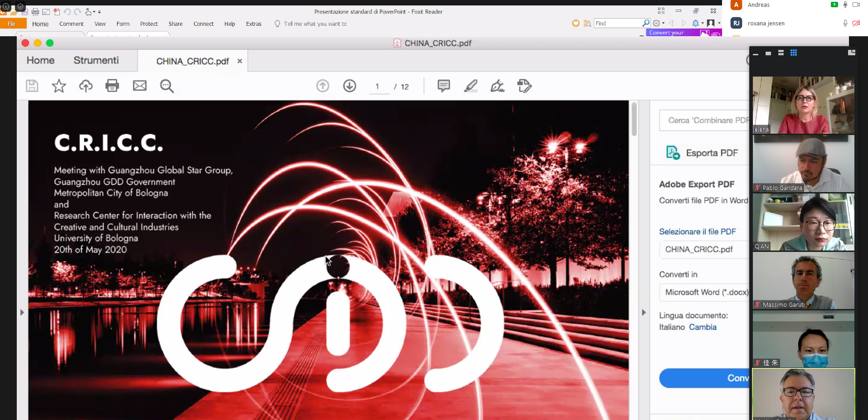
Task: Click the envelope icon to email the PDF
Action: pos(140,86)
